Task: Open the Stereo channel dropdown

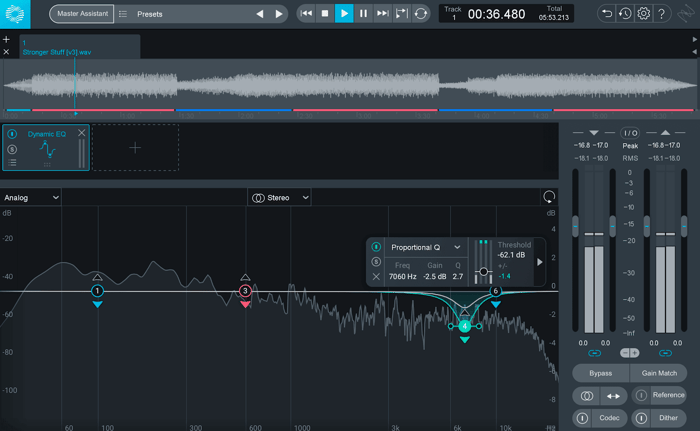Action: coord(279,197)
